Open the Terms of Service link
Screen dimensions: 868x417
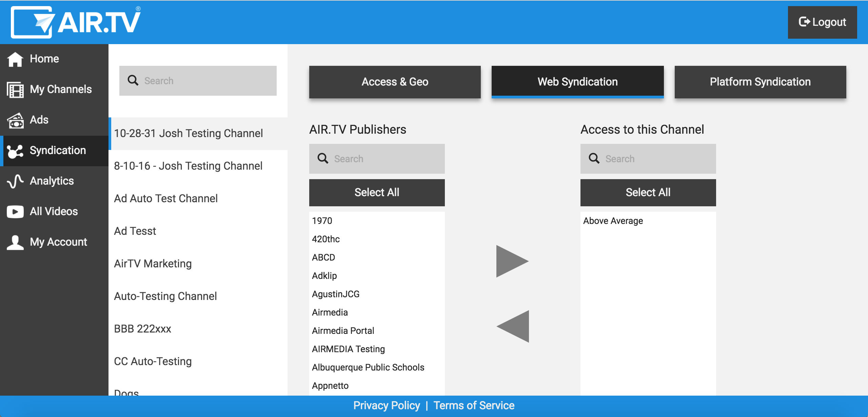click(x=474, y=405)
